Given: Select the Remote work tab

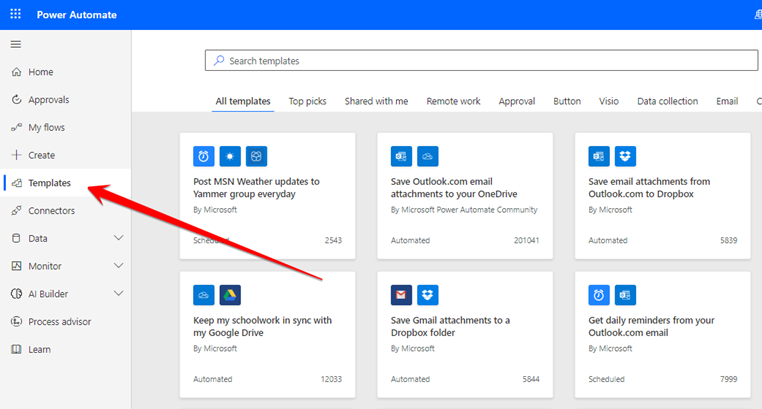Looking at the screenshot, I should [x=453, y=101].
